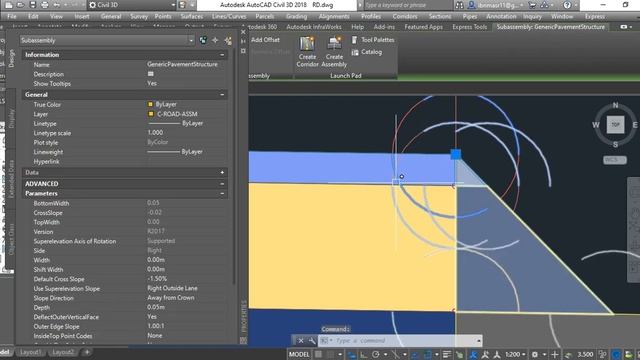Image resolution: width=640 pixels, height=360 pixels.
Task: Close the Properties palette with its X
Action: [x=243, y=31]
